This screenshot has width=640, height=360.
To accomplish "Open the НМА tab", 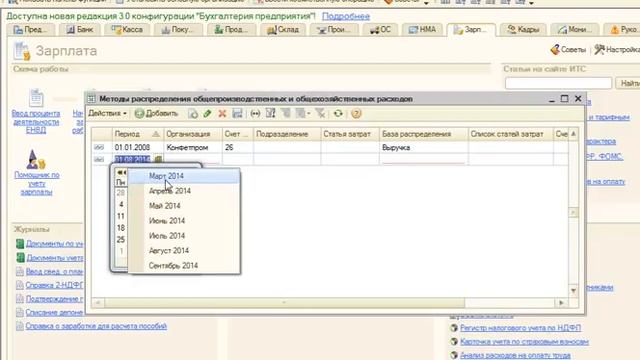I will (422, 30).
